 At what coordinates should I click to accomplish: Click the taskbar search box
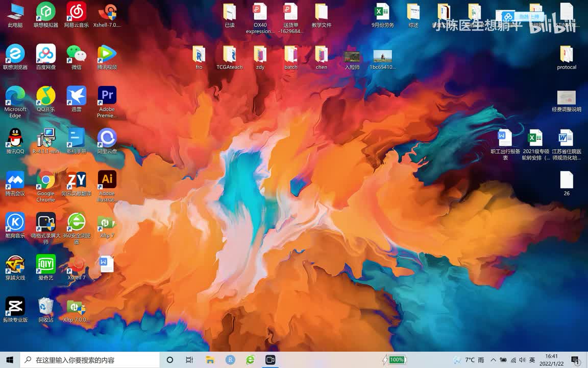90,360
